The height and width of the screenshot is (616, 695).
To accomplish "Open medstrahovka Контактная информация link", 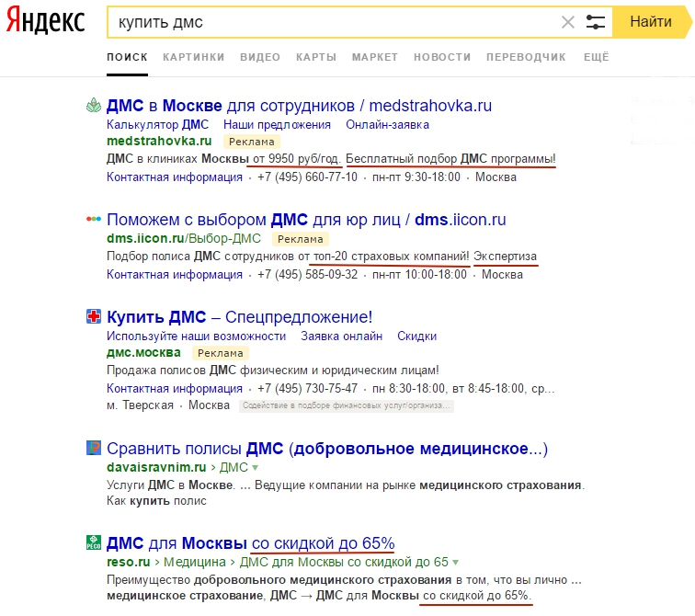I will pos(175,177).
